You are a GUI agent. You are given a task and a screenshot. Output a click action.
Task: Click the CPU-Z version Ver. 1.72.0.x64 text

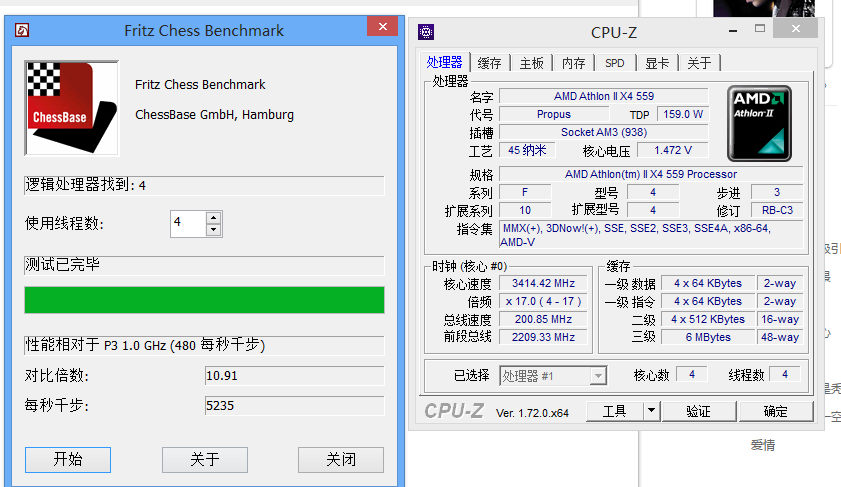tap(532, 413)
